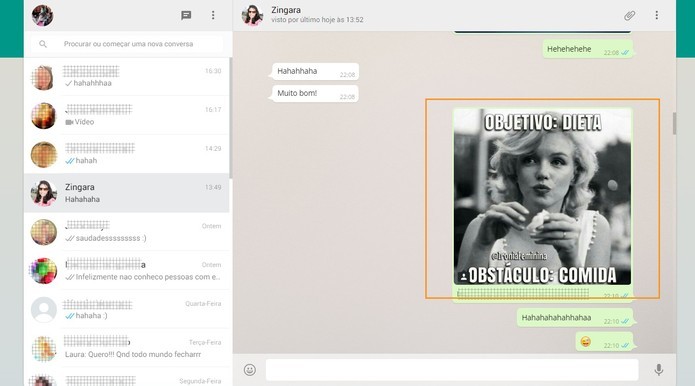The height and width of the screenshot is (386, 695).
Task: Open the conversation three-dots menu
Action: click(x=657, y=16)
